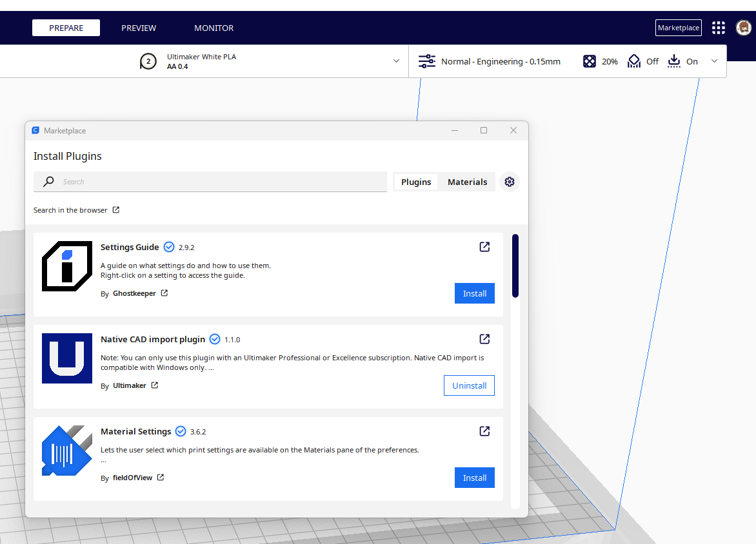Open the user account avatar menu
The width and height of the screenshot is (756, 544).
tap(744, 28)
